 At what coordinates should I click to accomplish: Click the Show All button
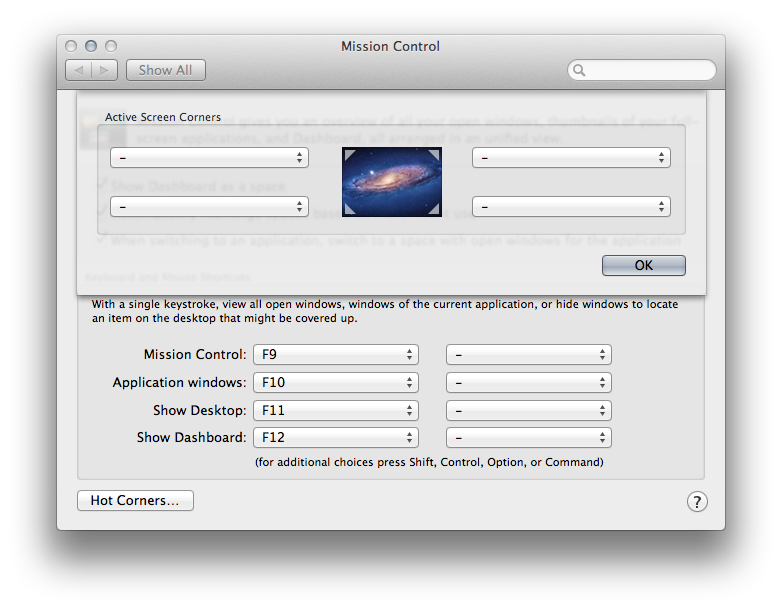[x=166, y=70]
